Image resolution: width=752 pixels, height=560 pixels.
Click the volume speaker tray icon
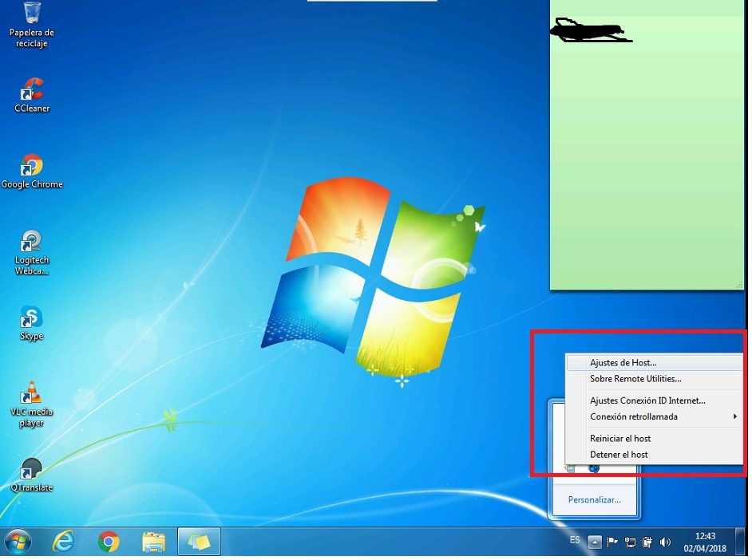point(666,542)
